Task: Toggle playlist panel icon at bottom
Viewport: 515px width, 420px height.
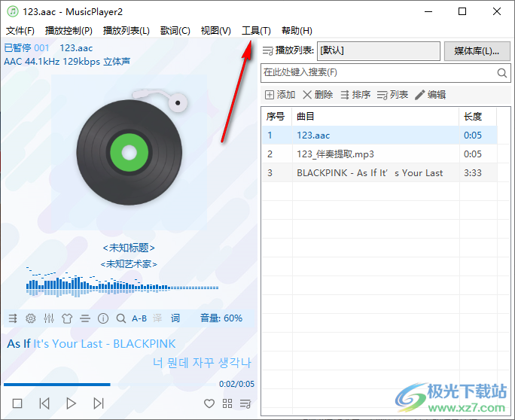Action: pyautogui.click(x=245, y=403)
